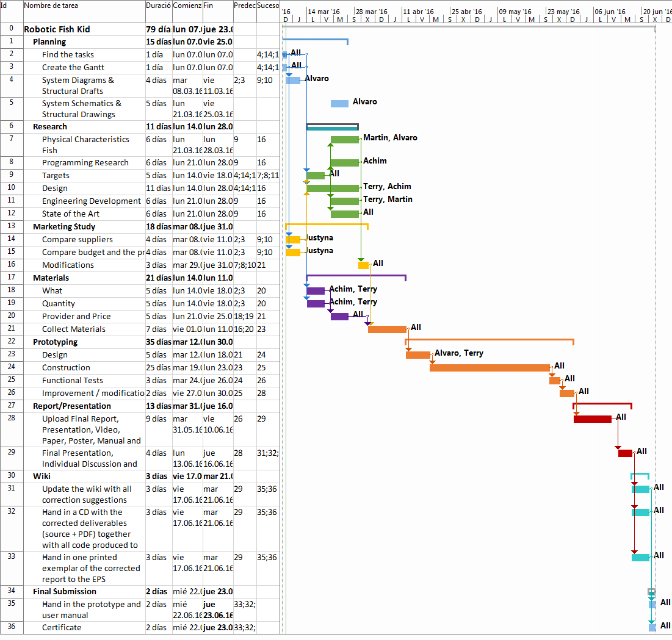Click the "Prototyping" summary task name
The image size is (672, 640).
point(55,342)
